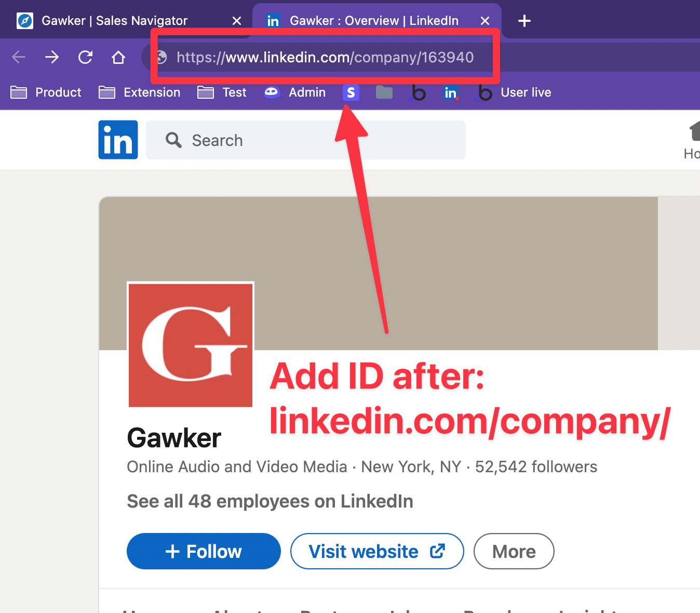This screenshot has width=700, height=613.
Task: Click the S bookmark icon in the bookmarks bar
Action: pyautogui.click(x=351, y=92)
